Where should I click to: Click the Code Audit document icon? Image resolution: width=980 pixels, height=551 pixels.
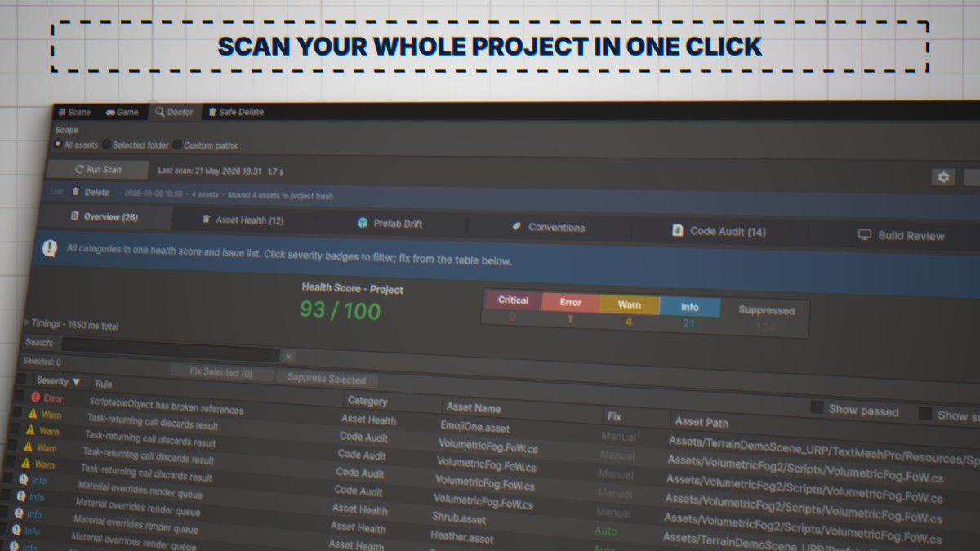point(677,231)
